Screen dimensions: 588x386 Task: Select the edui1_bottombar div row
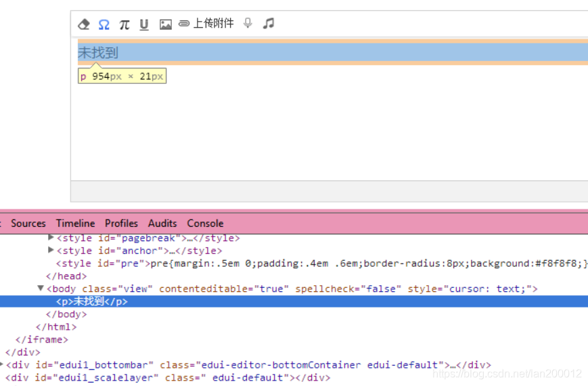(x=248, y=365)
